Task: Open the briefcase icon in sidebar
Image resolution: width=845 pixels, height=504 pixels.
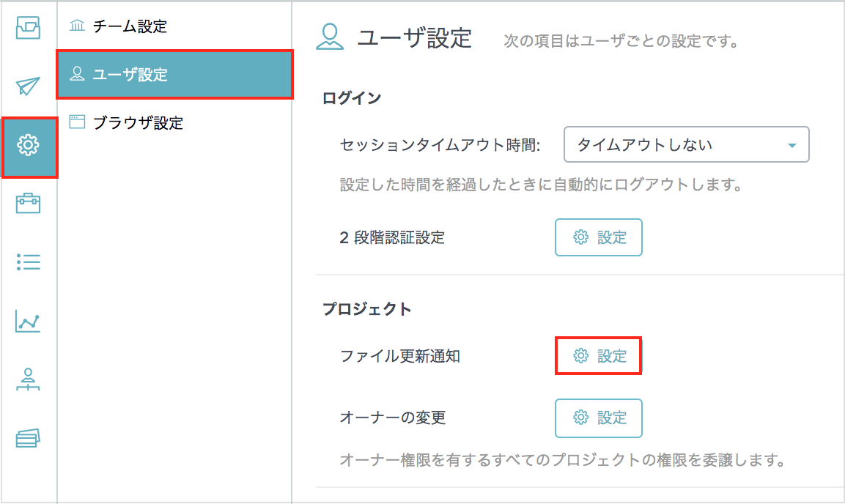Action: 28,203
